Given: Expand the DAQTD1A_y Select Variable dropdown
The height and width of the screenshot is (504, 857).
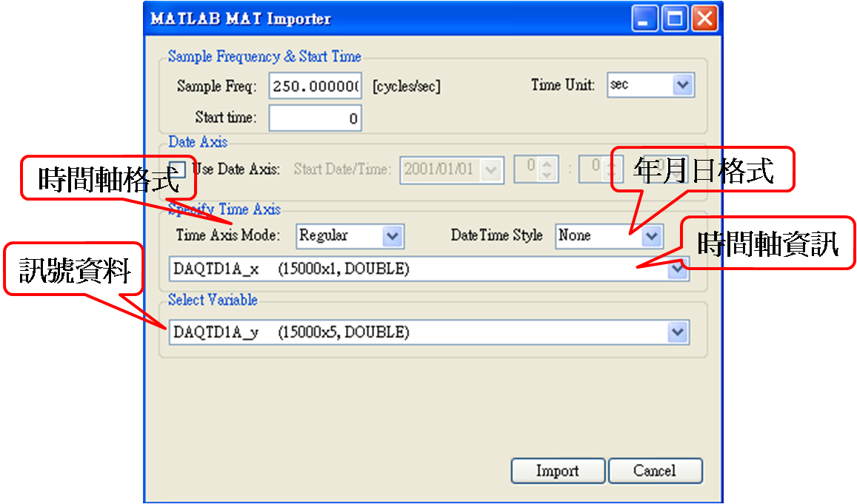Looking at the screenshot, I should [677, 332].
